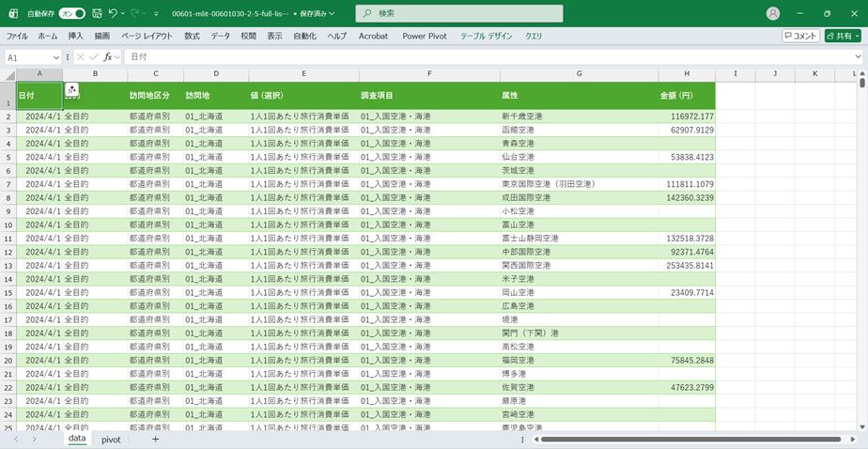Screen dimensions: 868x449
Task: Click the save icon in title bar
Action: [x=97, y=14]
